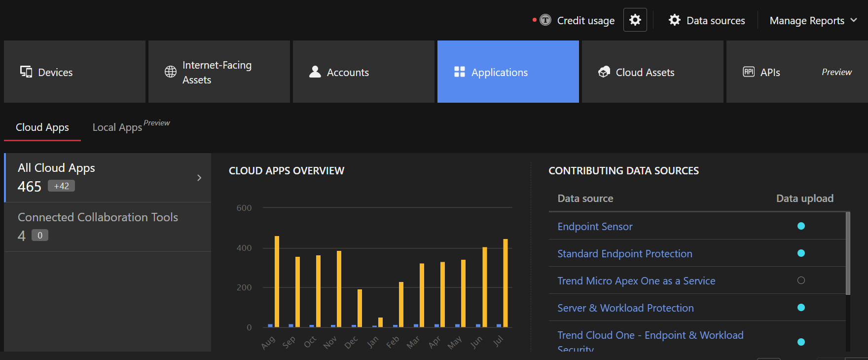Open the Standard Endpoint Protection link
The image size is (868, 360).
pos(624,254)
